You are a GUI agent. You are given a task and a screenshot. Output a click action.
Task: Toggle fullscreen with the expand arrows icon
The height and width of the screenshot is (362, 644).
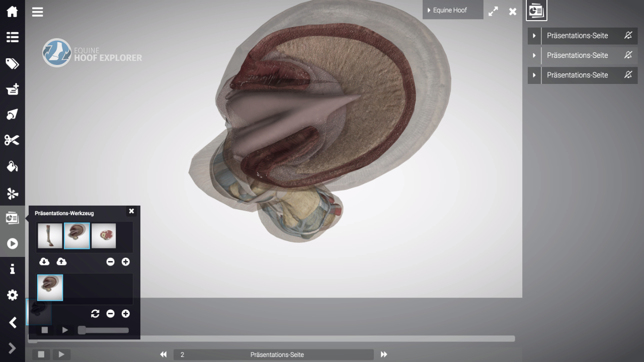(x=494, y=11)
